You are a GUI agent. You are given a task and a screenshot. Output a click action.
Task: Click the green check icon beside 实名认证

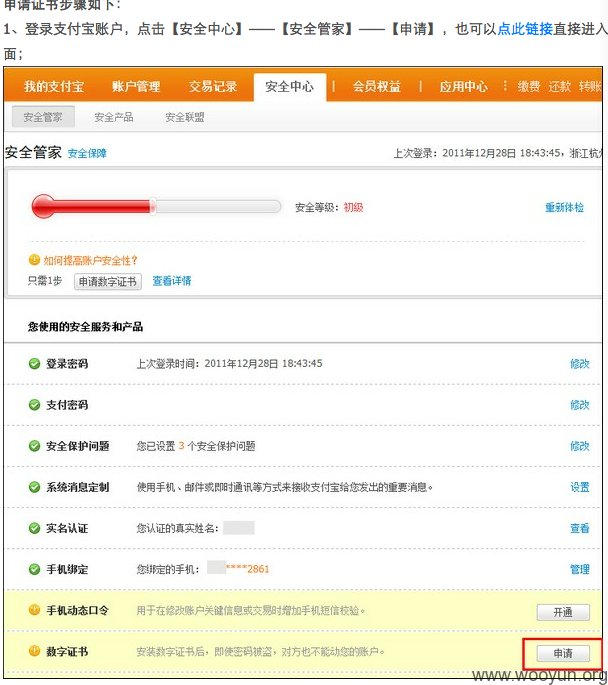[34, 528]
